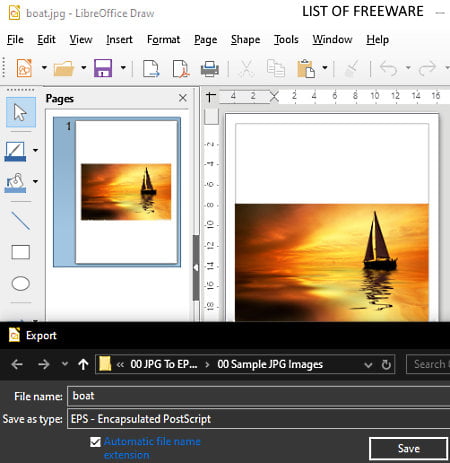Open the Shape menu
This screenshot has width=450, height=463.
pyautogui.click(x=246, y=40)
